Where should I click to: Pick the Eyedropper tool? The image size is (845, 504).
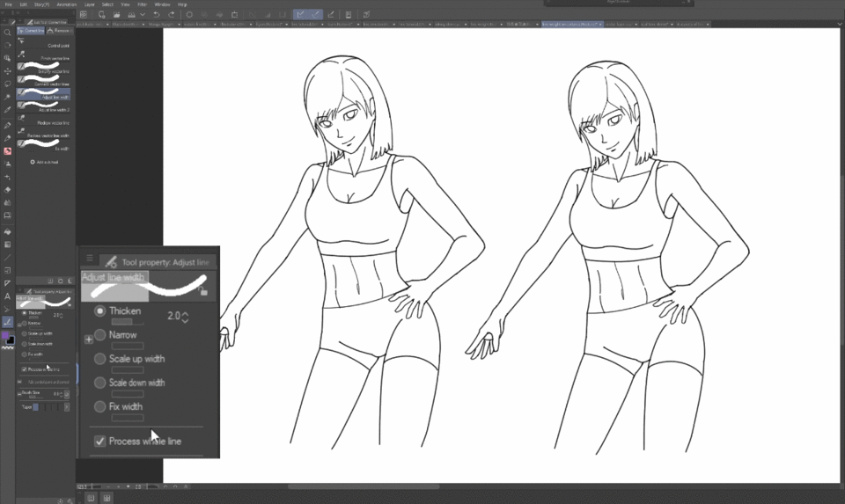(7, 110)
